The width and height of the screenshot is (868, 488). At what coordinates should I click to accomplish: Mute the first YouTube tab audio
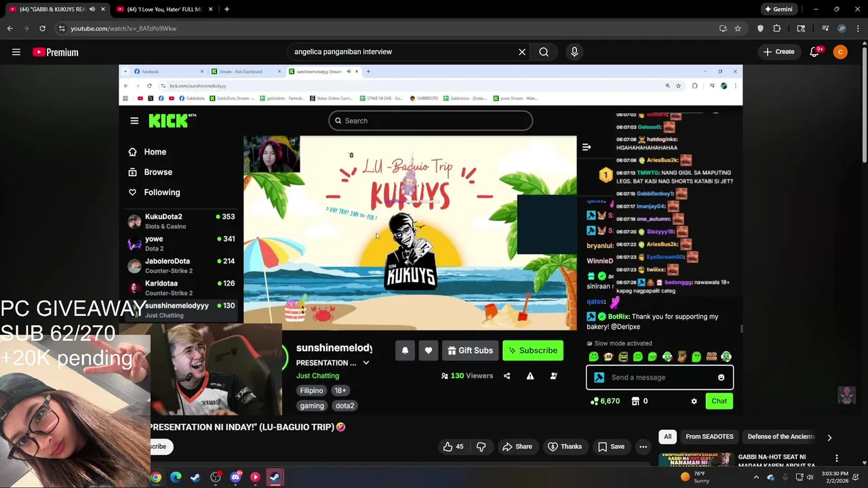pyautogui.click(x=92, y=9)
